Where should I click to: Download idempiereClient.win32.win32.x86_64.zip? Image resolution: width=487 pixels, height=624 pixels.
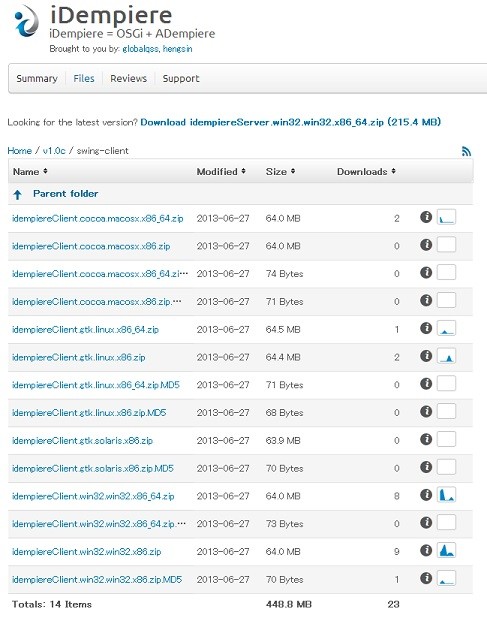pyautogui.click(x=93, y=496)
